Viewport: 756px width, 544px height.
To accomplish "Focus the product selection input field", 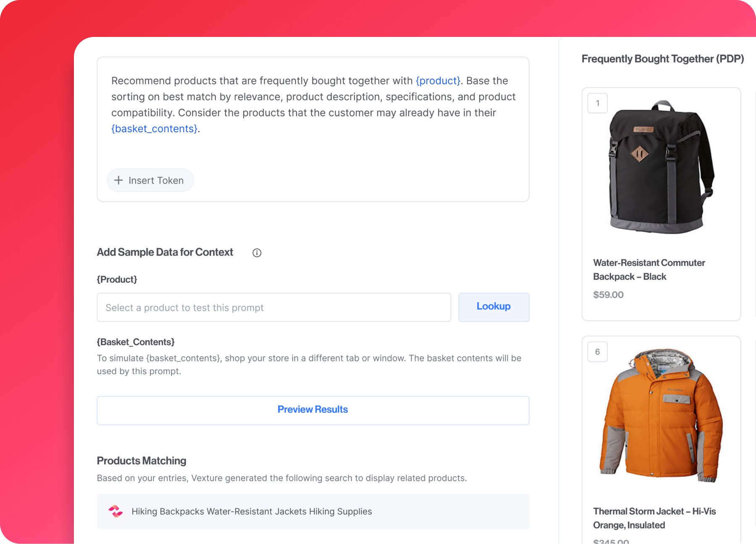I will coord(274,308).
